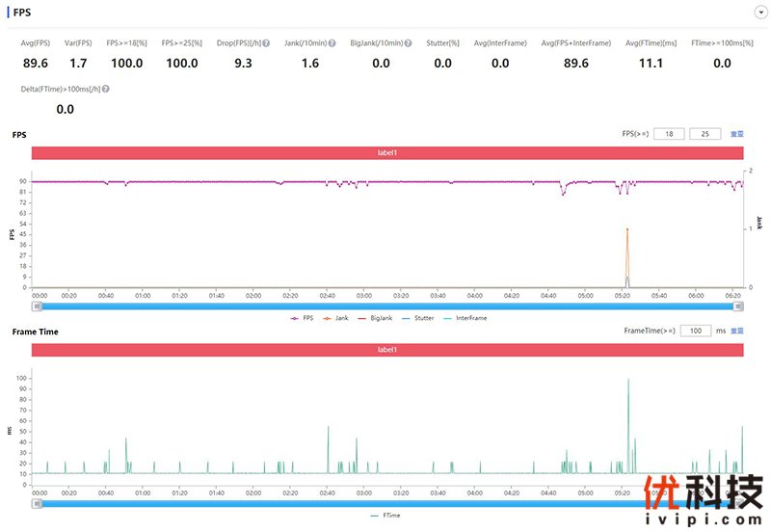
Task: Click the reset link beside FrameTime threshold
Action: pos(736,331)
